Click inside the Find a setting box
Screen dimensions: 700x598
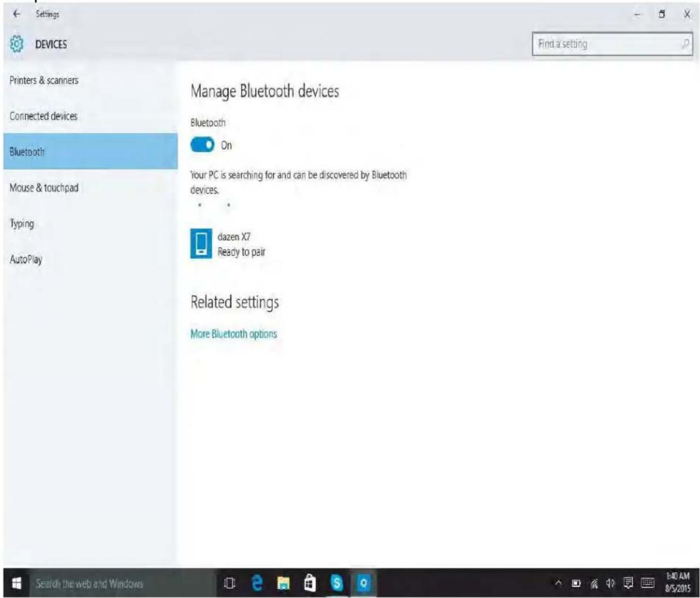pyautogui.click(x=612, y=44)
